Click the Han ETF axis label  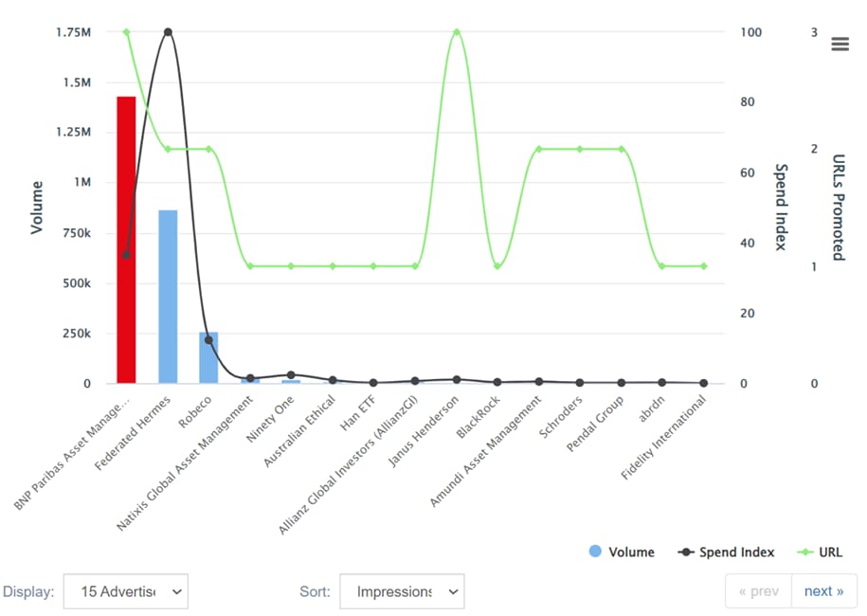pos(358,412)
